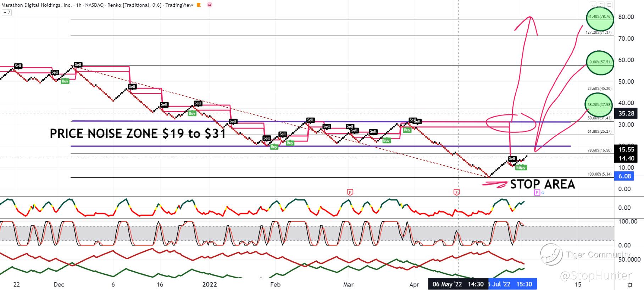The image size is (644, 290).
Task: Click the 2022 label on the time axis
Action: coord(209,284)
